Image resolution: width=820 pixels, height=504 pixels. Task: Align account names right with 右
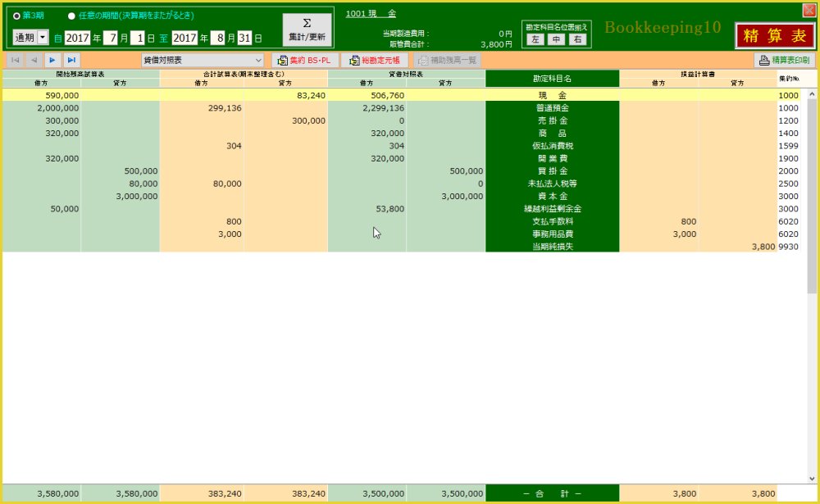tap(578, 39)
